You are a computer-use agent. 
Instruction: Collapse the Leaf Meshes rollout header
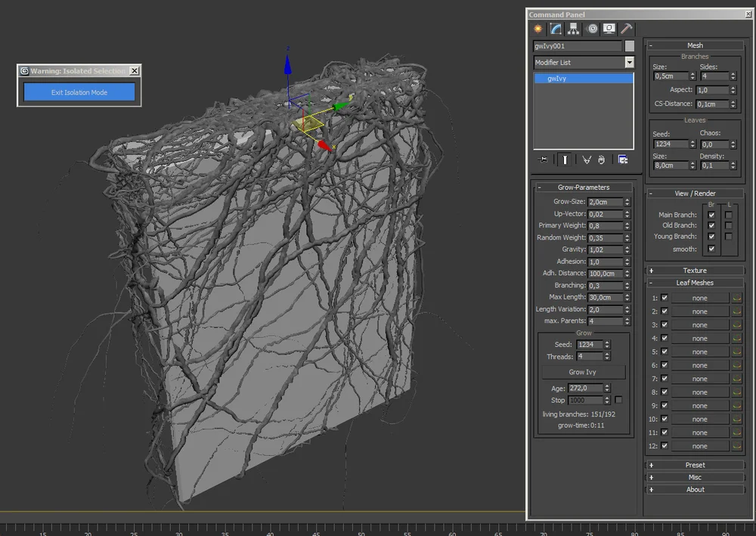tap(695, 283)
